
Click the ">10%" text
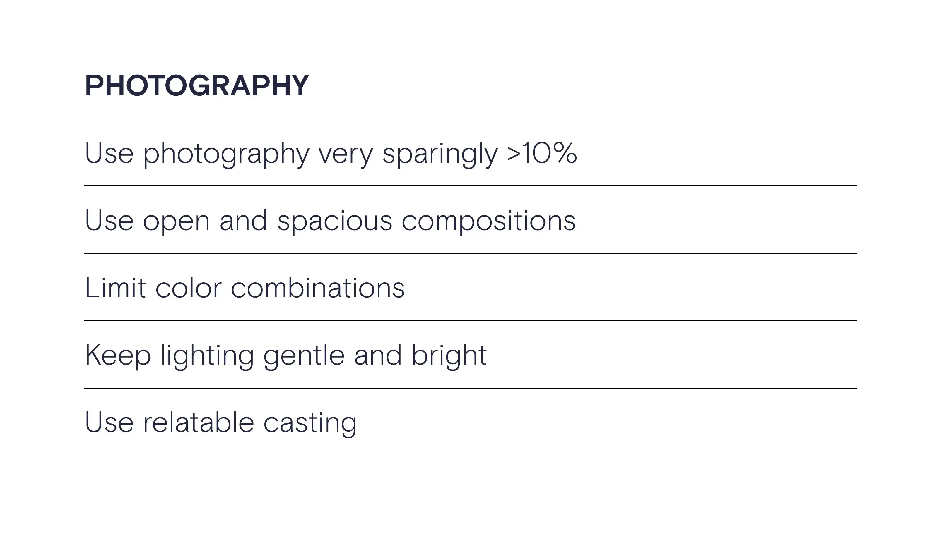pos(542,153)
